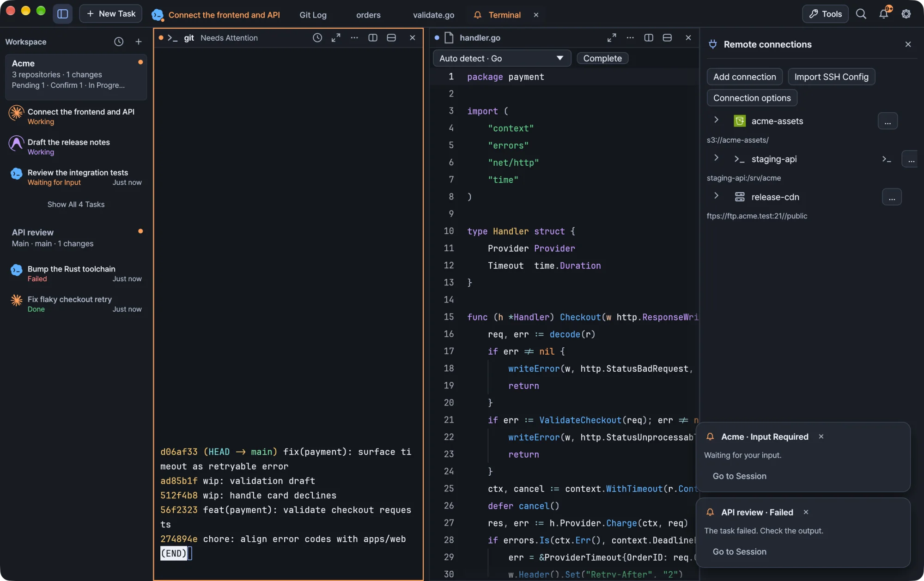
Task: Close the Remote connections panel
Action: pos(908,44)
